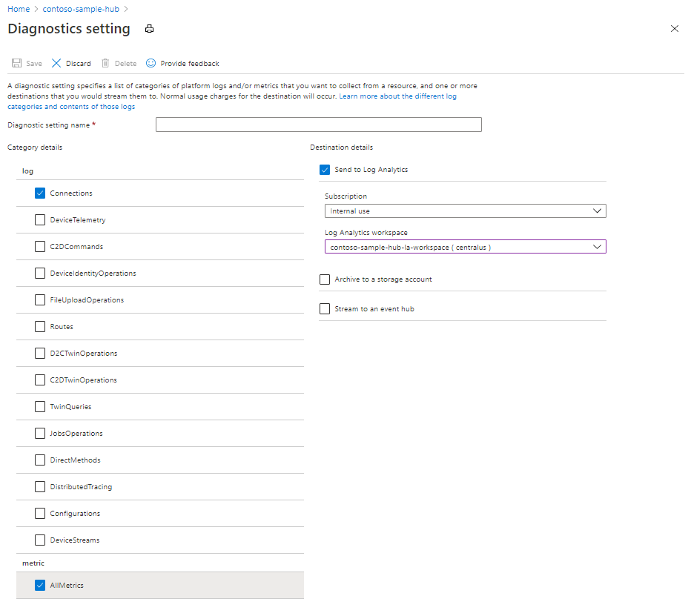The height and width of the screenshot is (616, 691).
Task: Check the DeviceTelemetry checkbox
Action: (x=40, y=220)
